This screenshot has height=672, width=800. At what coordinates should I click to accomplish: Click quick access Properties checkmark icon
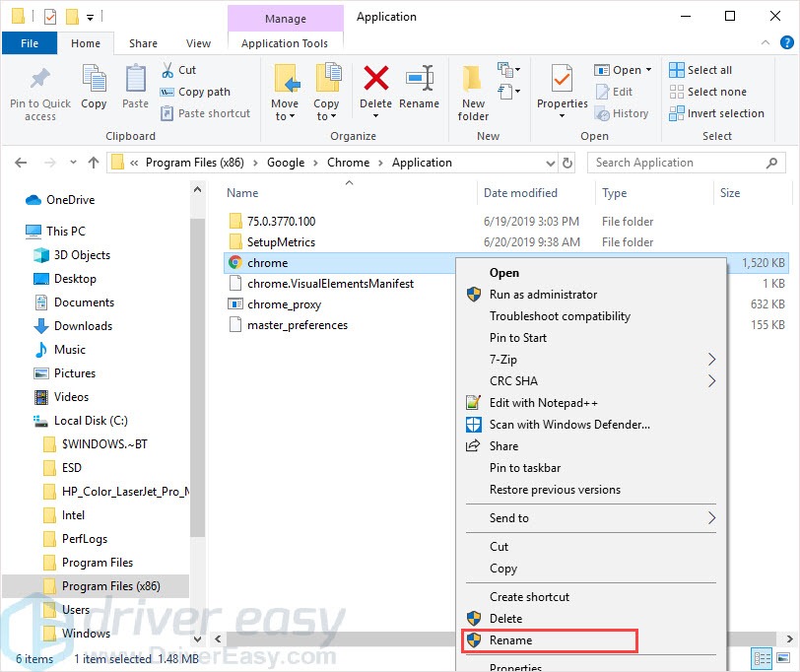pyautogui.click(x=50, y=17)
